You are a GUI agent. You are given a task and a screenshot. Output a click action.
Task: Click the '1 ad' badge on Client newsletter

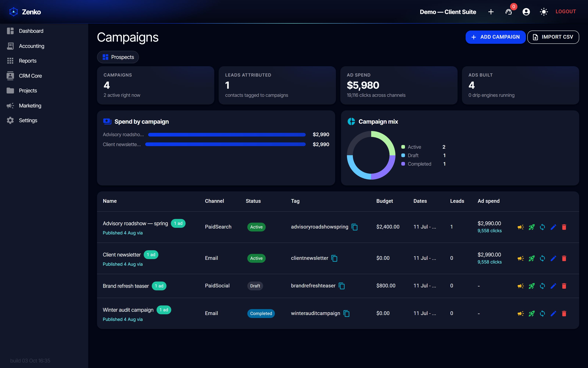tap(151, 255)
